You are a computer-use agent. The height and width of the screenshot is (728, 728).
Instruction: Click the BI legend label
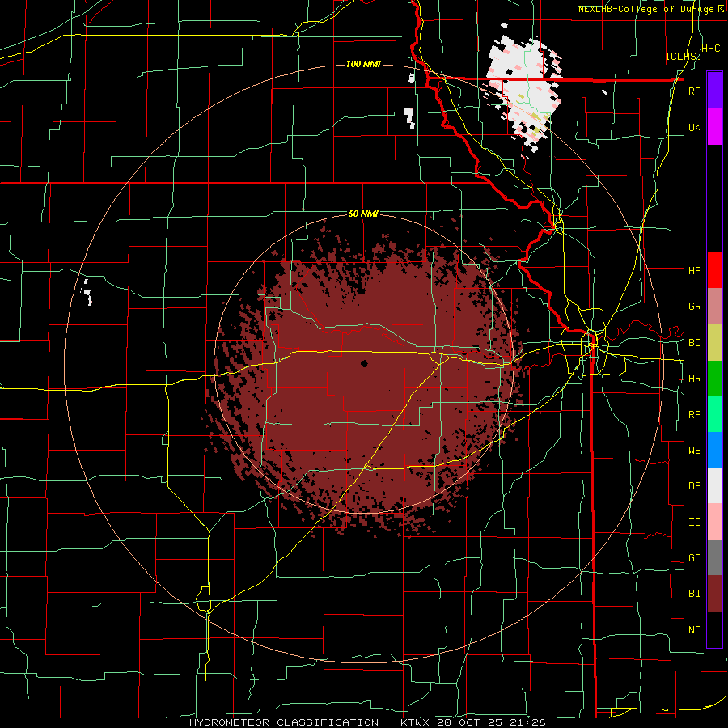tap(694, 594)
